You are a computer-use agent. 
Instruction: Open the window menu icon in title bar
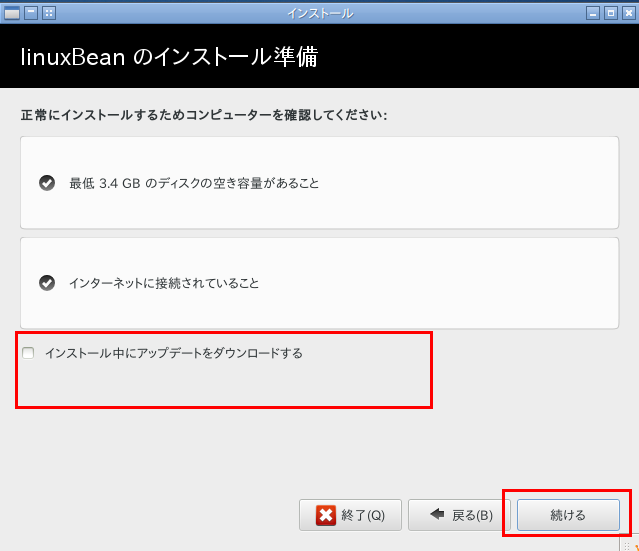tap(12, 13)
